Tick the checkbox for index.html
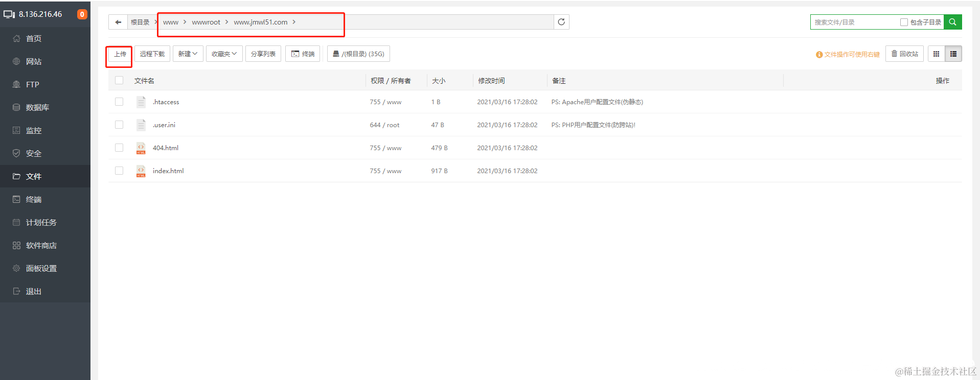This screenshot has height=380, width=980. (119, 171)
